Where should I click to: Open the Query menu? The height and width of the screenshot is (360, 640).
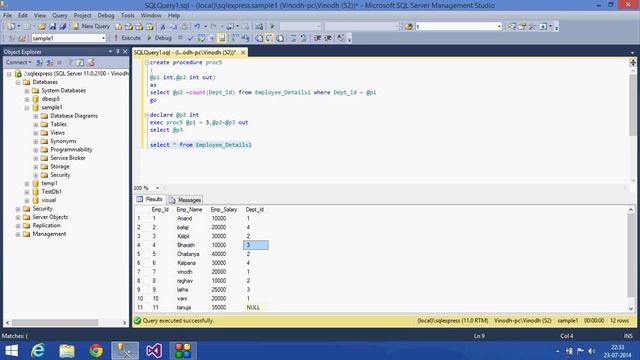coord(60,15)
